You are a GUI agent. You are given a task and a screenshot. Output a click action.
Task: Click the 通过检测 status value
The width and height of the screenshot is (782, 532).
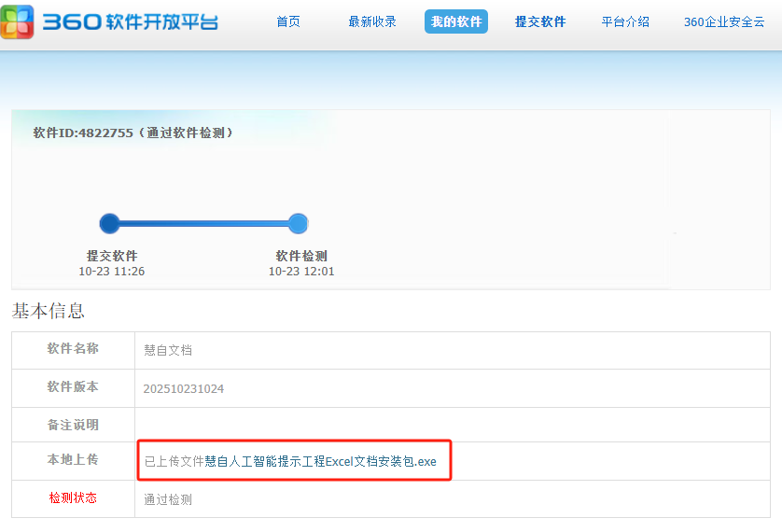pyautogui.click(x=168, y=499)
